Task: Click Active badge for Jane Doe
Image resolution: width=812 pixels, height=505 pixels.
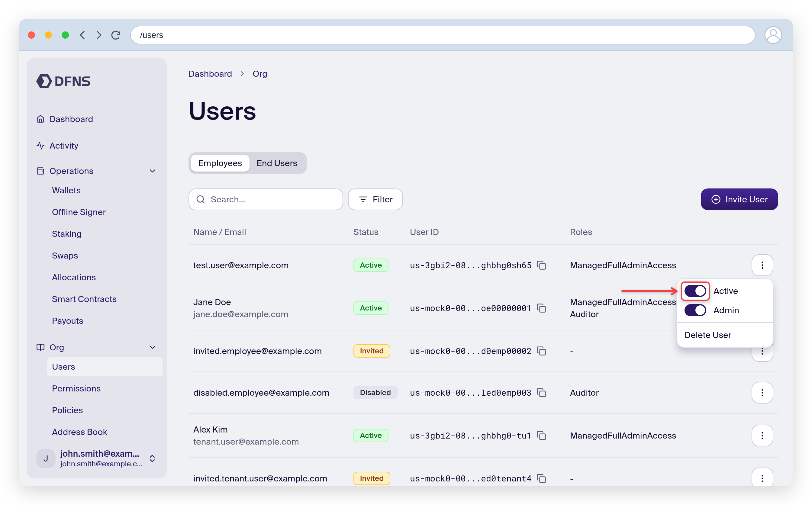Action: tap(371, 308)
